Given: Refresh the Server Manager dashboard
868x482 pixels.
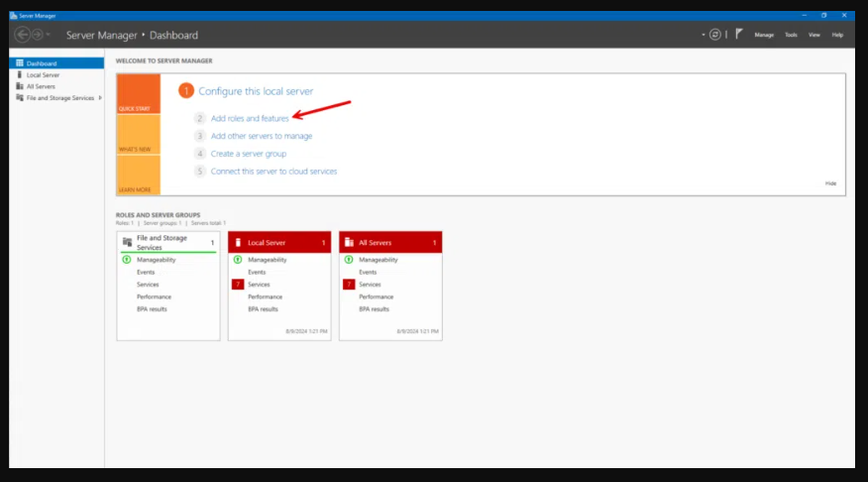Looking at the screenshot, I should click(714, 35).
